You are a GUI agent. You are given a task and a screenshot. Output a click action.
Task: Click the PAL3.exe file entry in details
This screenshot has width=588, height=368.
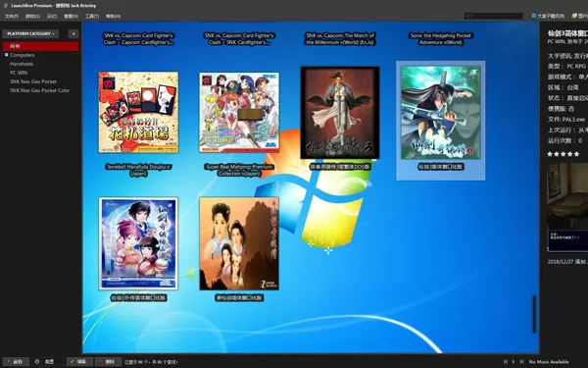pyautogui.click(x=566, y=120)
